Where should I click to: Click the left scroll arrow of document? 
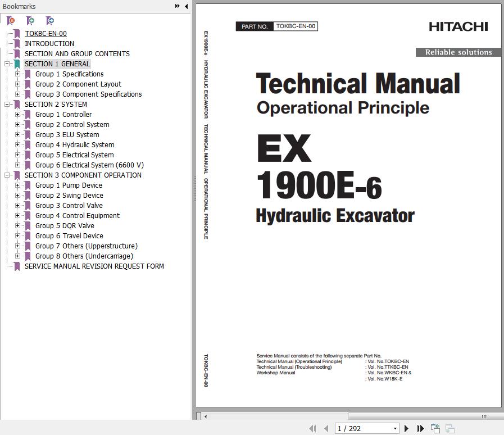click(x=206, y=416)
